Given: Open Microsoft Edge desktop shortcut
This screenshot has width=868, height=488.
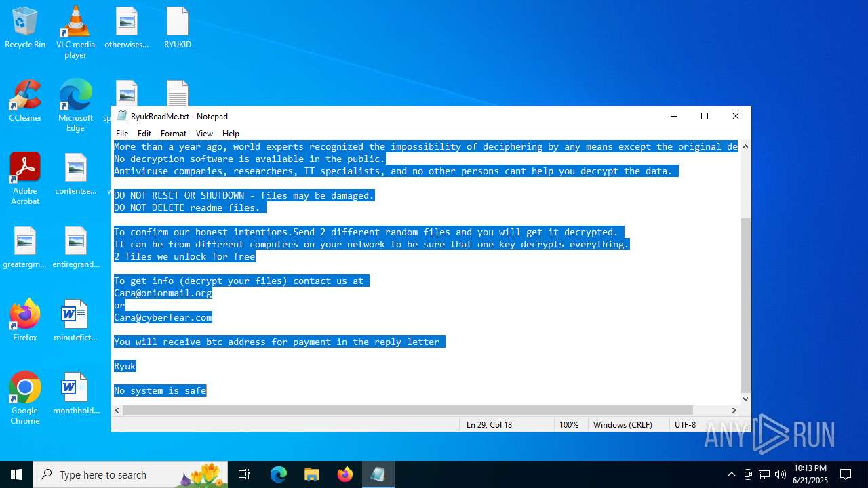Looking at the screenshot, I should click(75, 106).
